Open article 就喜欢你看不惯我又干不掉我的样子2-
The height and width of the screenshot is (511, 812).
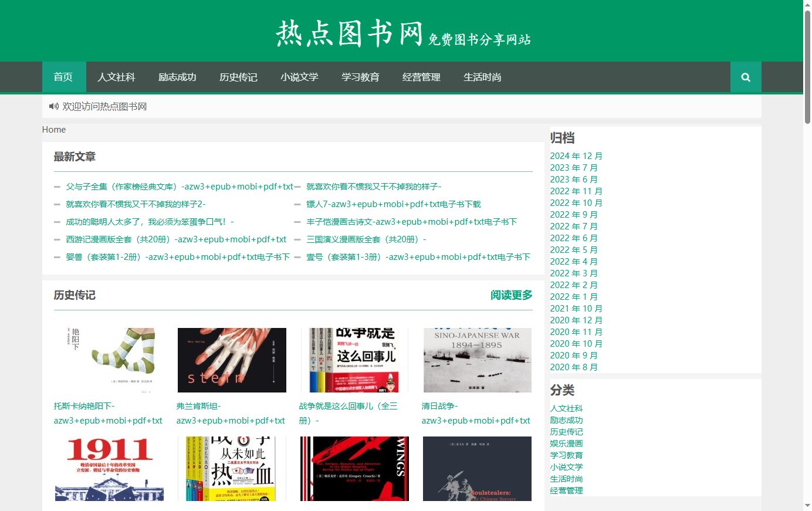(x=136, y=204)
